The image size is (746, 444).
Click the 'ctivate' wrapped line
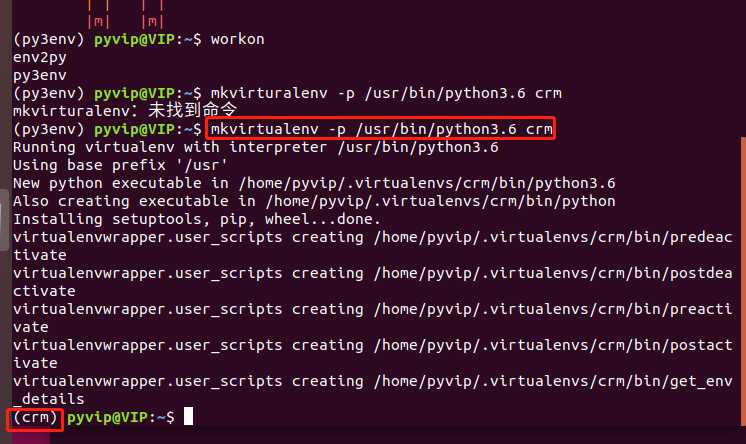click(x=44, y=291)
